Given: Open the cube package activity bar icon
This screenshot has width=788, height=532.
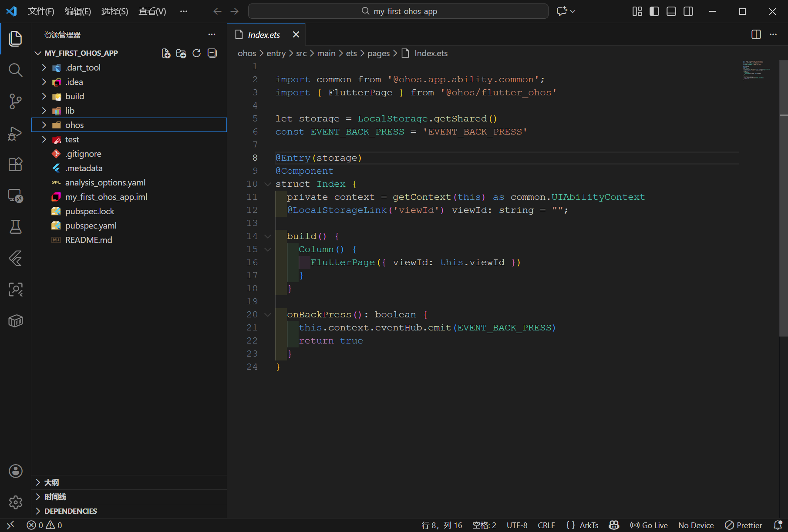Looking at the screenshot, I should coord(16,321).
